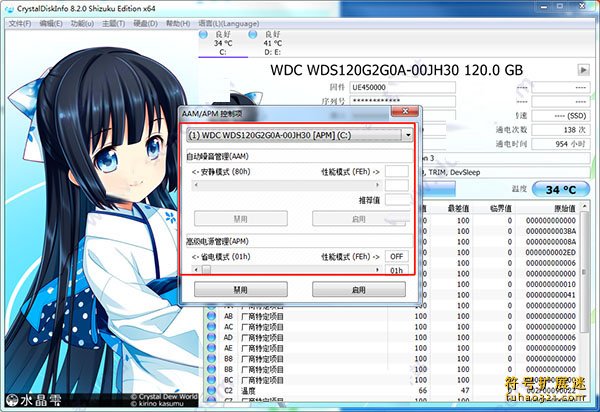600x412 pixels.
Task: Click the main attribute list vertical scrollbar
Action: click(x=584, y=272)
